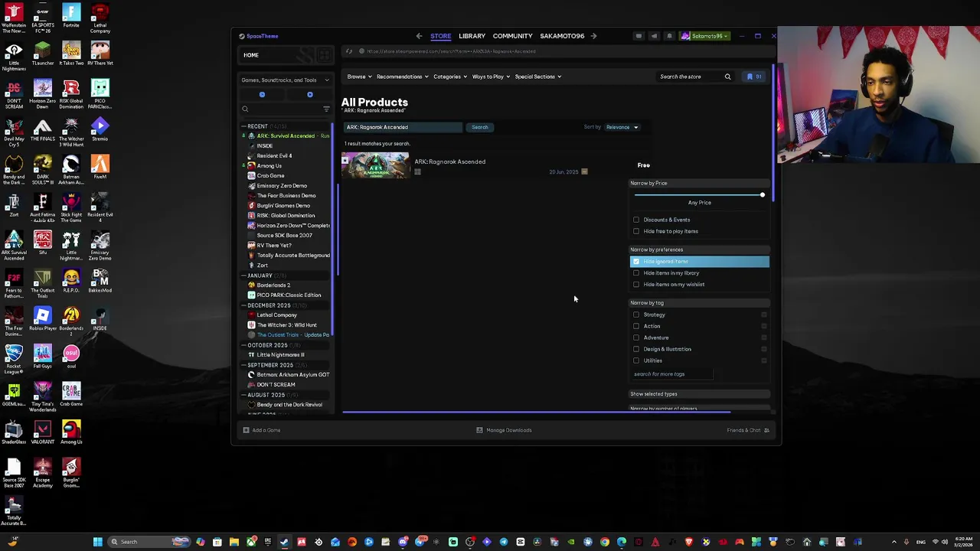
Task: Check the Adventure tag filter
Action: tap(636, 337)
